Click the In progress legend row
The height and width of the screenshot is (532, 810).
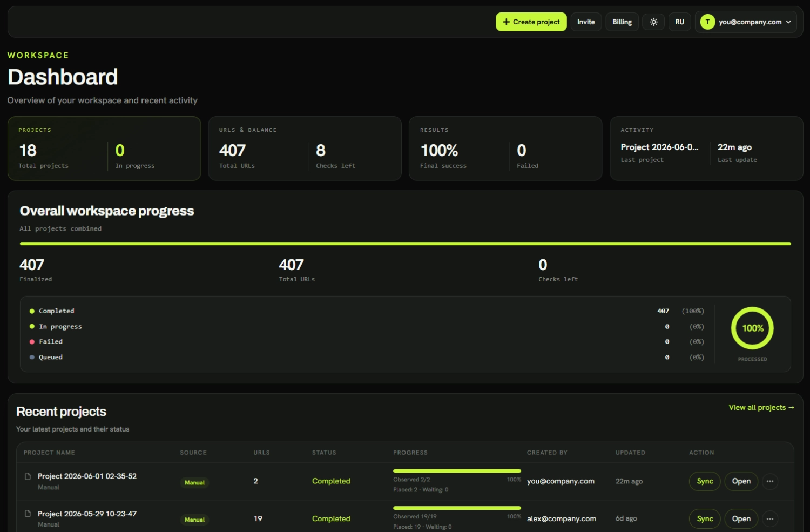coord(367,327)
